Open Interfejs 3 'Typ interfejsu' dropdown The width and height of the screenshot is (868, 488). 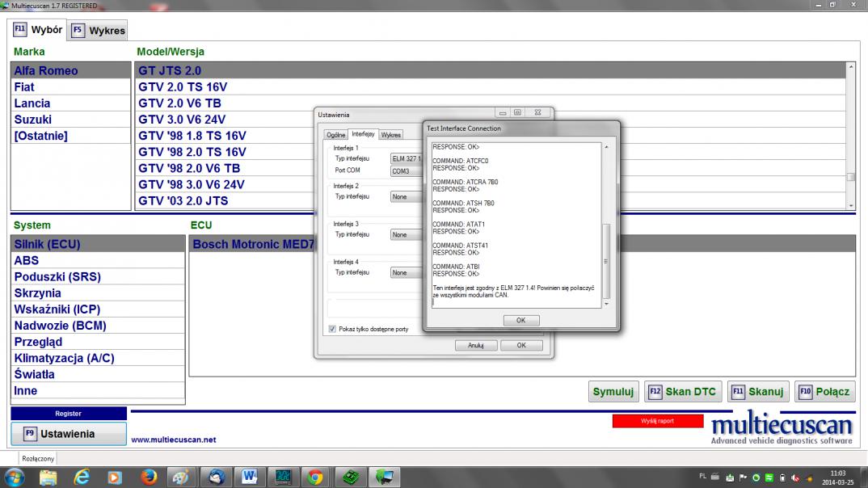[x=407, y=235]
